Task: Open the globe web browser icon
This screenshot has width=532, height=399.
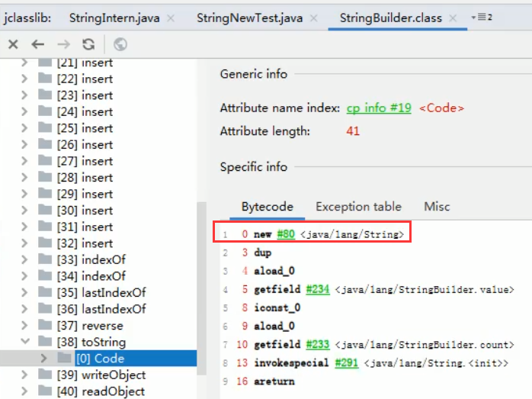Action: click(x=120, y=44)
